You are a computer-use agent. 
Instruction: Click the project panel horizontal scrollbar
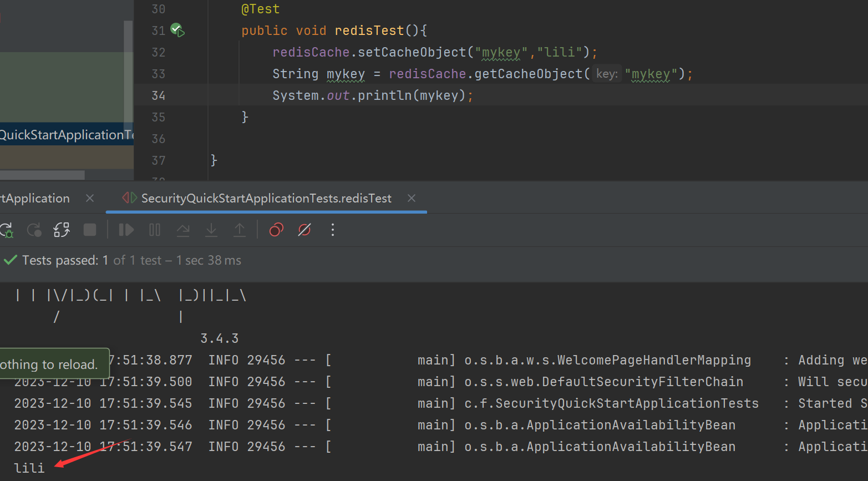tap(42, 175)
